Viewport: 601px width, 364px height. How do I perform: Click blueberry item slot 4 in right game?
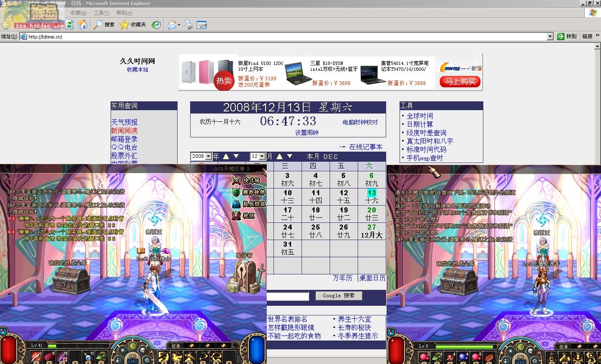coord(463,357)
